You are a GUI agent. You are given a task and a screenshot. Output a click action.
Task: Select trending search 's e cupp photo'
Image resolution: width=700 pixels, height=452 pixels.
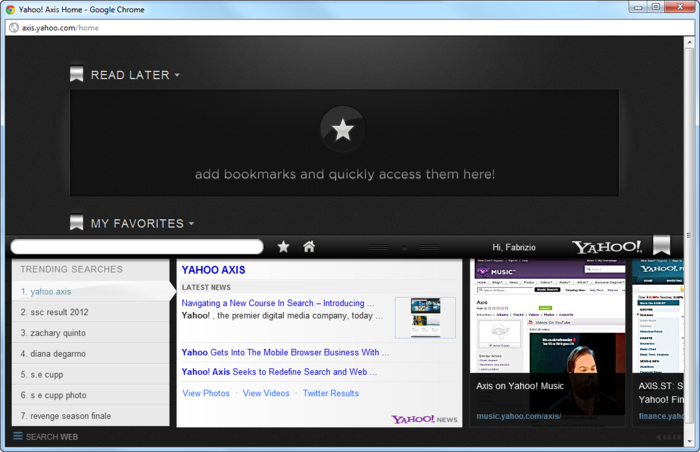pyautogui.click(x=91, y=395)
